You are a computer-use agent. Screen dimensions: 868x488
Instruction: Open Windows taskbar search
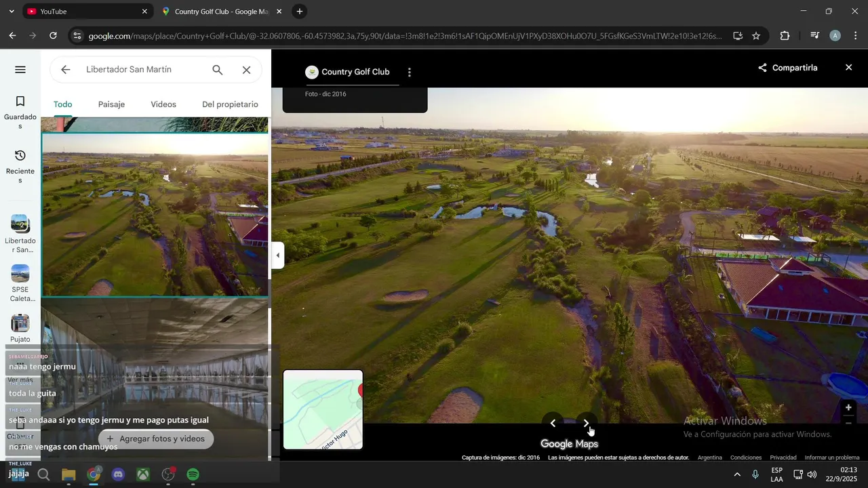(x=43, y=474)
